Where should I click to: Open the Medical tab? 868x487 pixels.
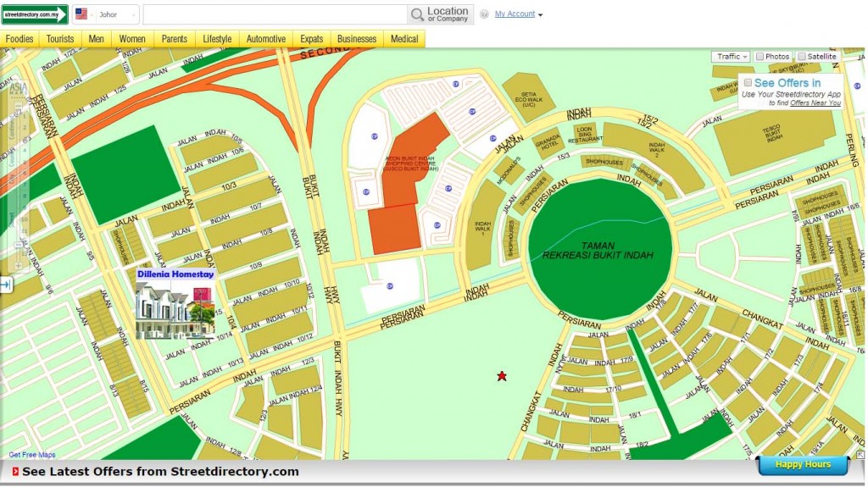(x=404, y=39)
